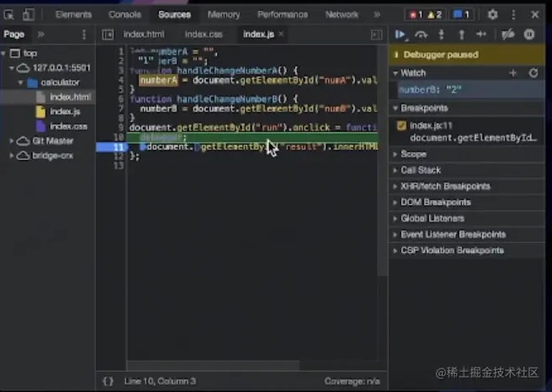Image resolution: width=552 pixels, height=392 pixels.
Task: Switch to the Console tab
Action: (125, 14)
